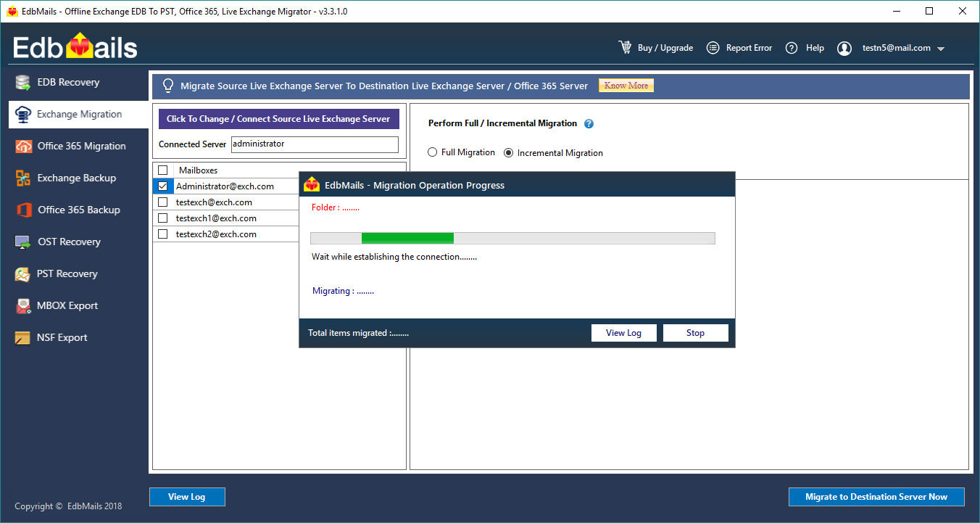Check the testexch2@exch.com mailbox checkbox
Screen dimensions: 980x523
tap(162, 234)
